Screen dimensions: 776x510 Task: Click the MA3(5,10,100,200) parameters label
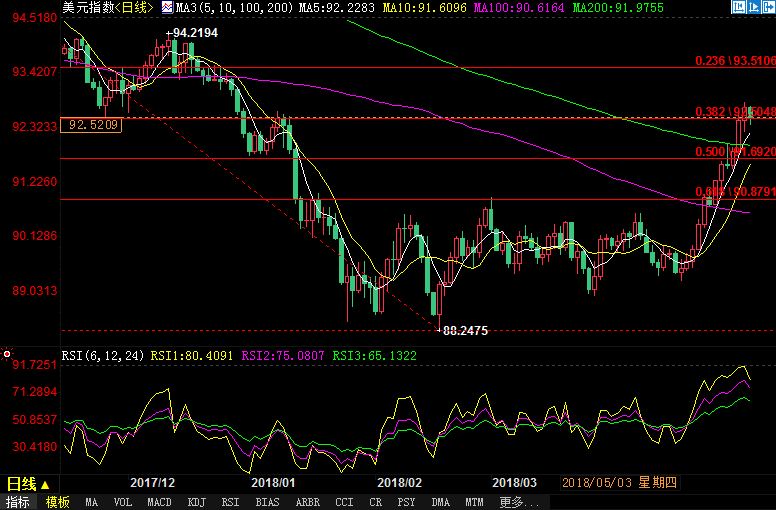coord(224,8)
